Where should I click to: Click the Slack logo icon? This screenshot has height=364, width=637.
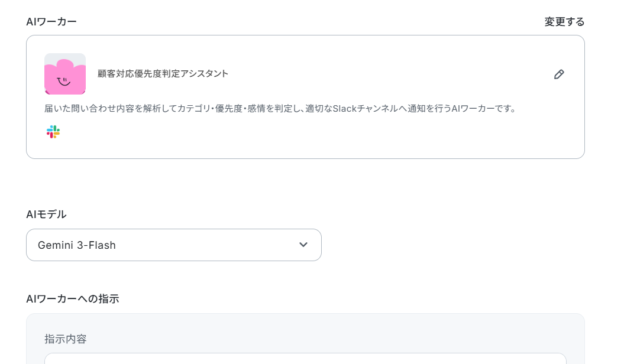point(53,132)
